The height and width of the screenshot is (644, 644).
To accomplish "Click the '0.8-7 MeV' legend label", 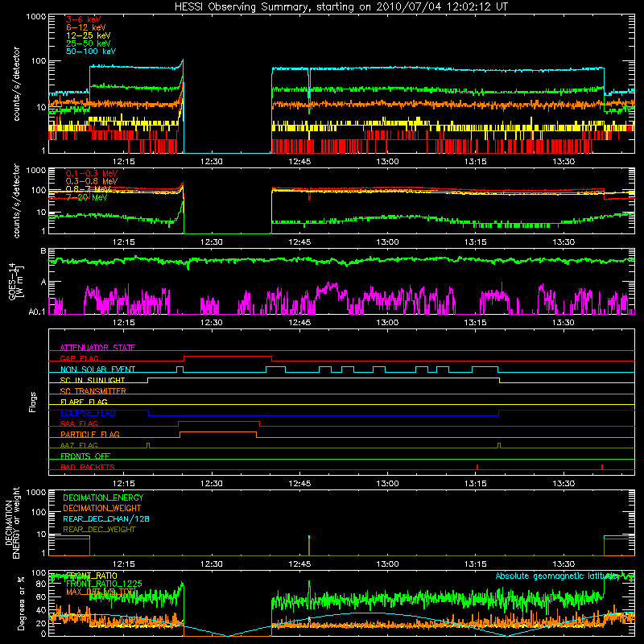I will [x=89, y=189].
